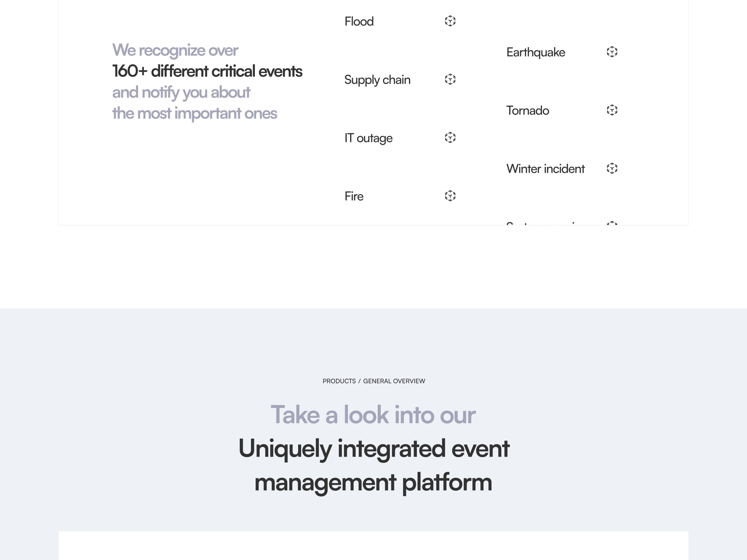The width and height of the screenshot is (747, 560).
Task: Select the Tornado event label
Action: 528,110
